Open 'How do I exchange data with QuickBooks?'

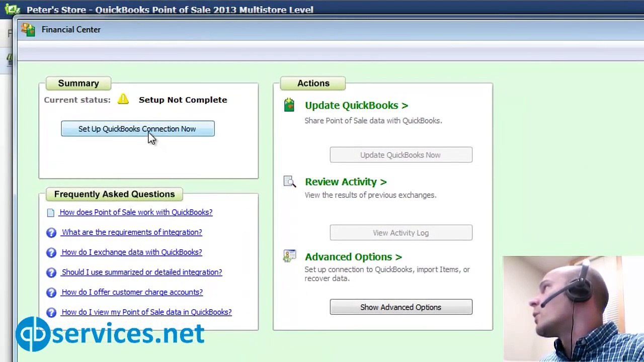coord(132,252)
